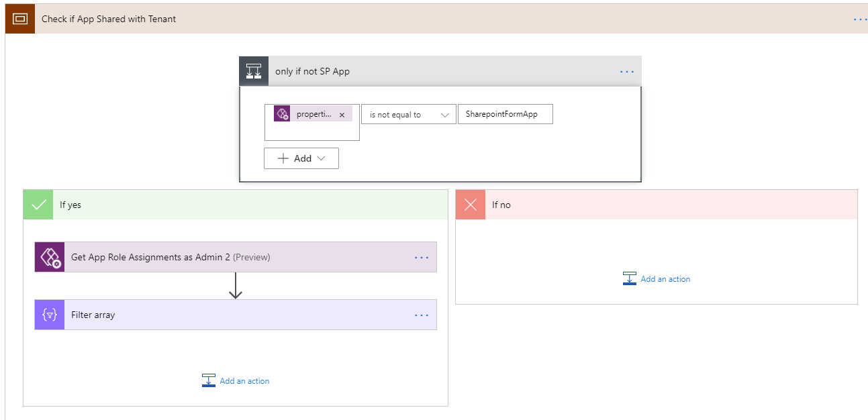Open the Filter array ellipsis menu
The image size is (868, 420).
click(x=422, y=315)
